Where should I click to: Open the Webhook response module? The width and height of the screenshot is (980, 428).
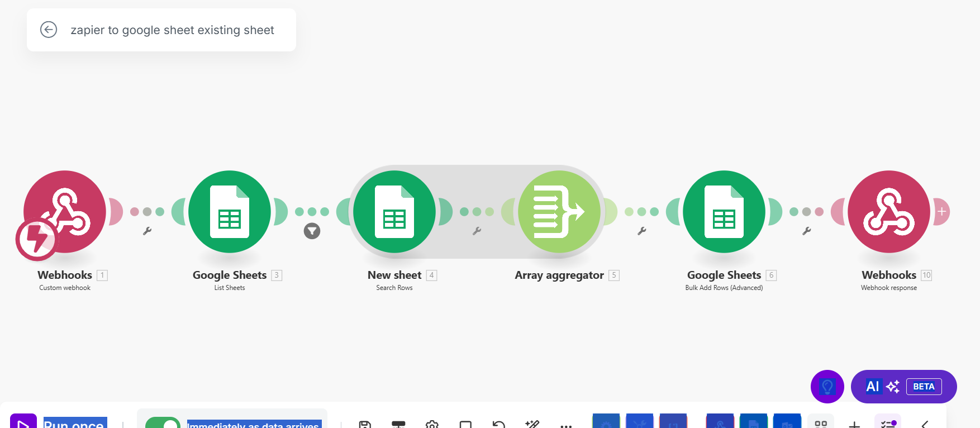[x=888, y=212]
